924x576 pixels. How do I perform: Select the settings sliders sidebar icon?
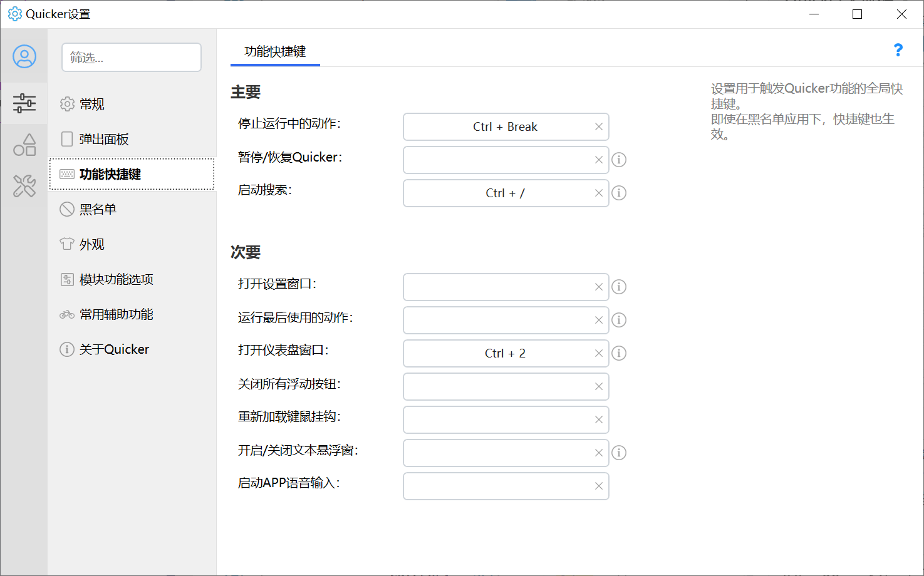pos(24,103)
